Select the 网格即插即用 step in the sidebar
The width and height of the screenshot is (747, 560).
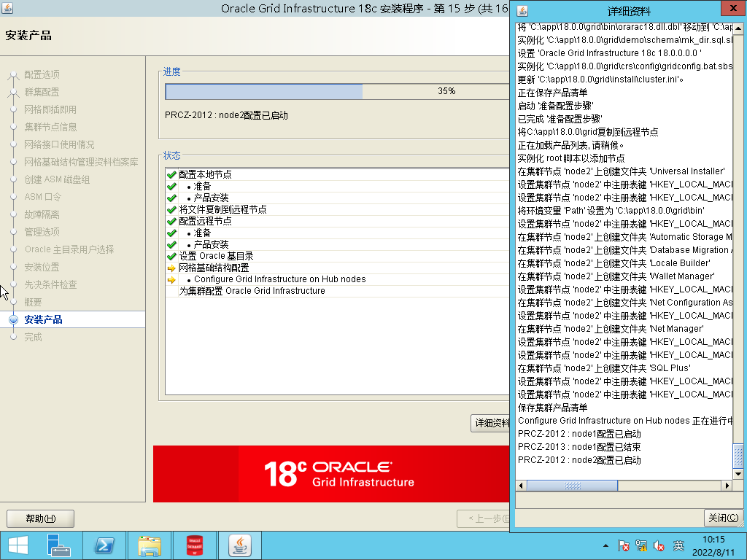[x=50, y=110]
